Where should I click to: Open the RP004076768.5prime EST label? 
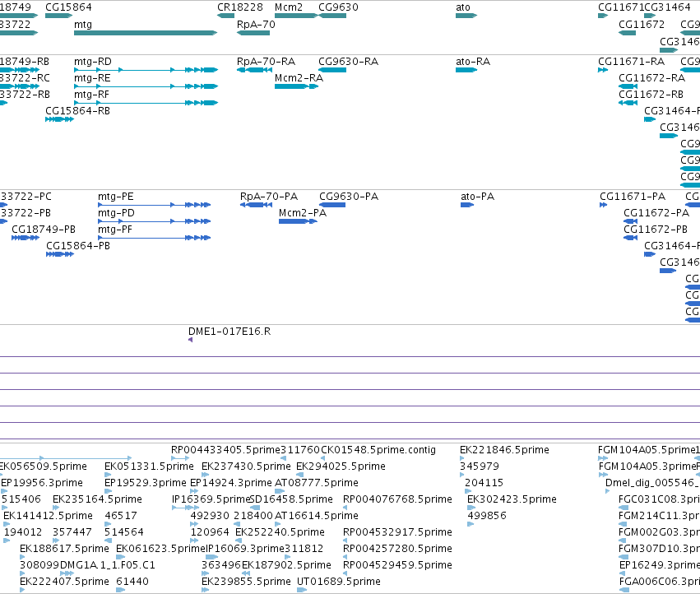pos(397,499)
